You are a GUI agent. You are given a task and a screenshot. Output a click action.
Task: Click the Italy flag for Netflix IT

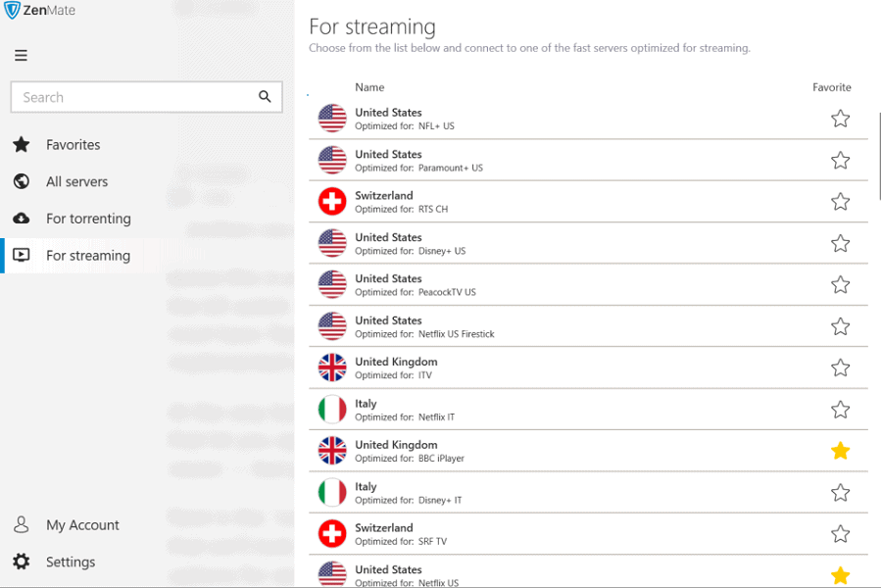pos(332,410)
